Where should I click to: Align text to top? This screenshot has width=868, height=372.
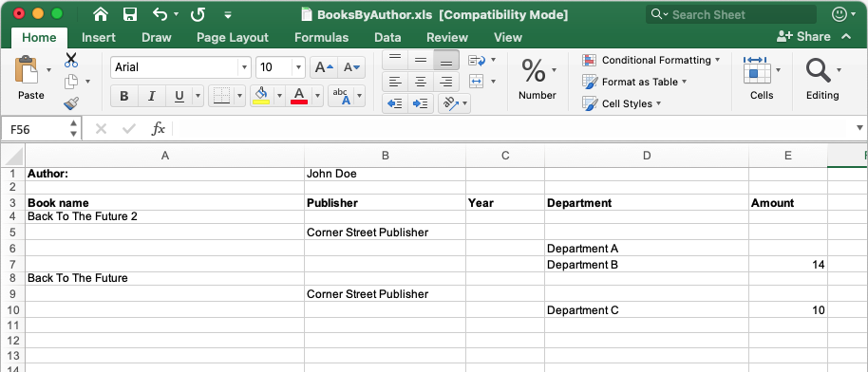395,60
